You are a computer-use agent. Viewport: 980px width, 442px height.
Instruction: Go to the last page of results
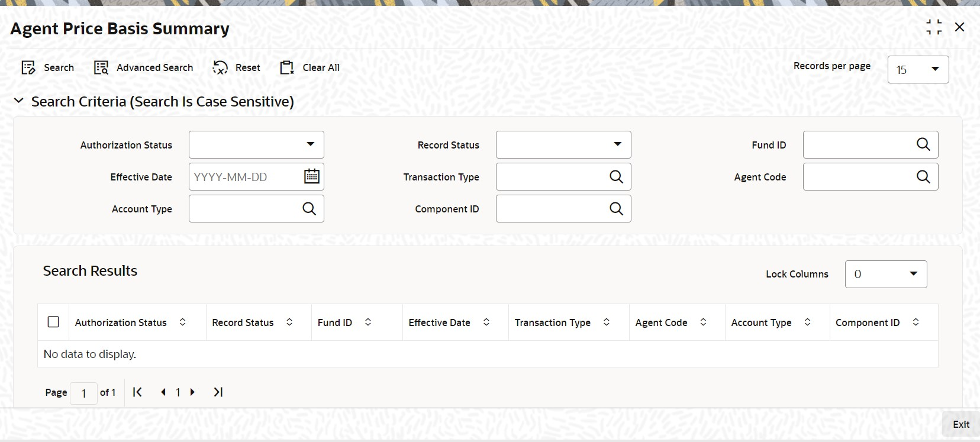218,392
